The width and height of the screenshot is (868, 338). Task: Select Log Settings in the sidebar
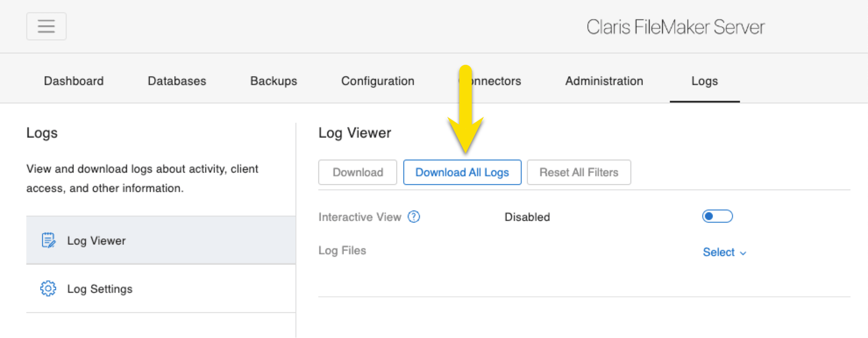coord(161,288)
